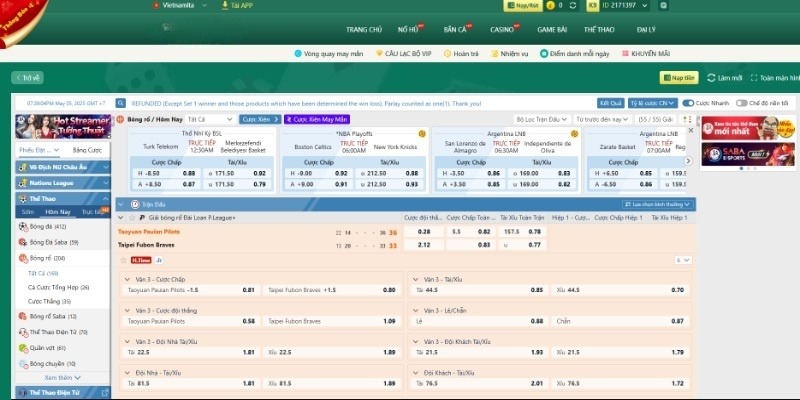Click the Làm mới refresh icon

click(710, 77)
